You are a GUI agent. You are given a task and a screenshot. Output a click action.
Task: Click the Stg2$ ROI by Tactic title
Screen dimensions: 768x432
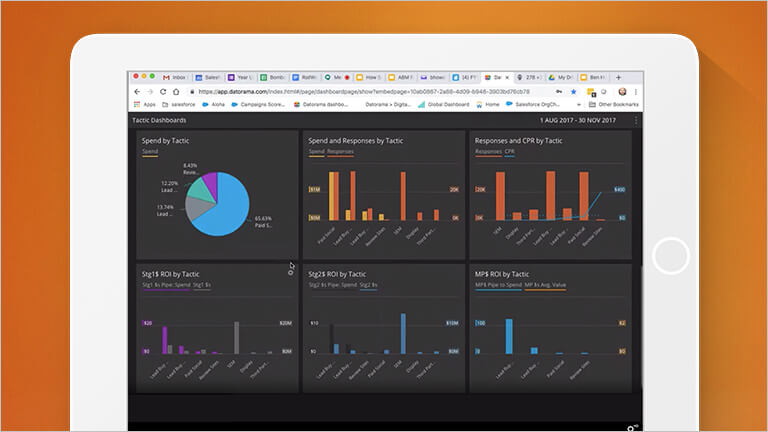(x=337, y=274)
